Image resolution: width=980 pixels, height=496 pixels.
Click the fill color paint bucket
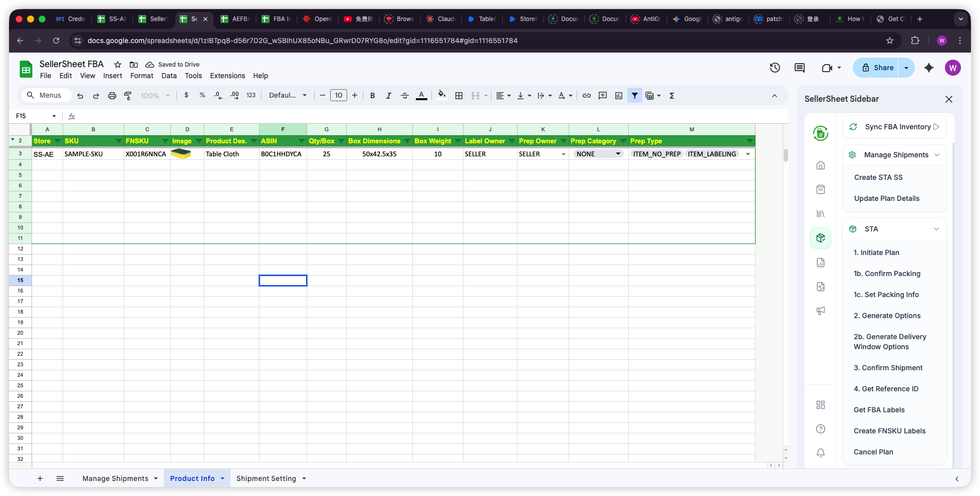(x=441, y=95)
